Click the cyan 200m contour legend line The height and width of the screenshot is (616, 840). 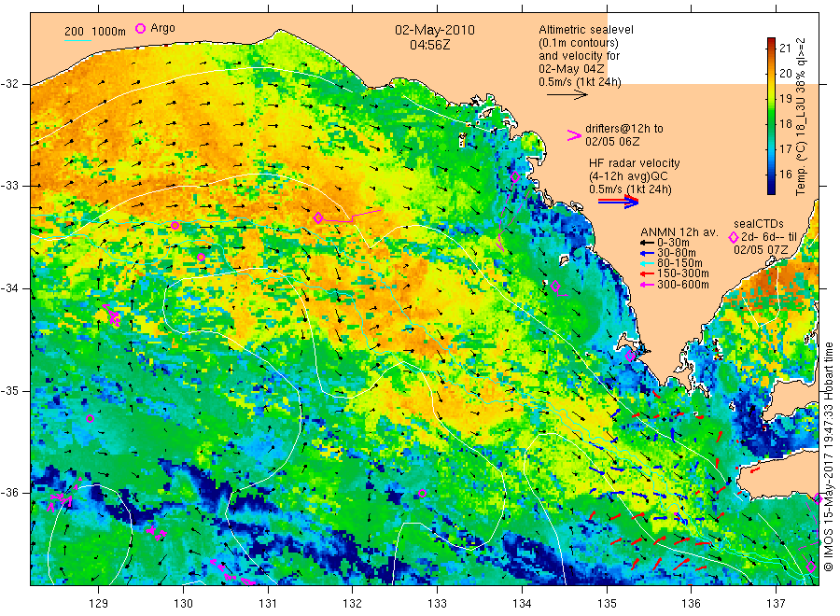(x=78, y=39)
